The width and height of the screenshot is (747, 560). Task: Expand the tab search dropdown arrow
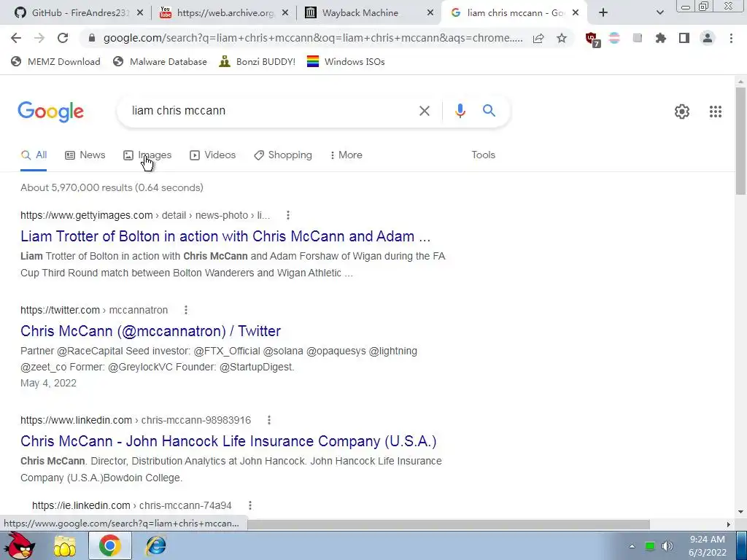[659, 13]
